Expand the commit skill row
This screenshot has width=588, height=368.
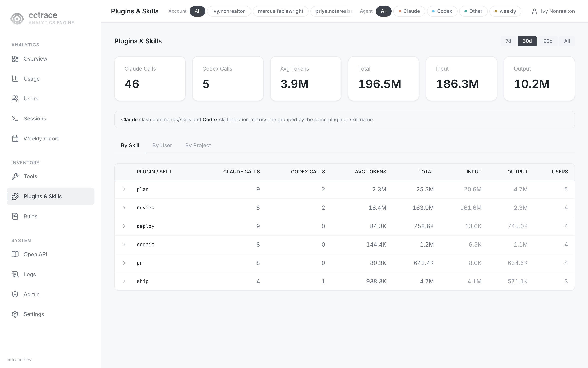point(124,245)
